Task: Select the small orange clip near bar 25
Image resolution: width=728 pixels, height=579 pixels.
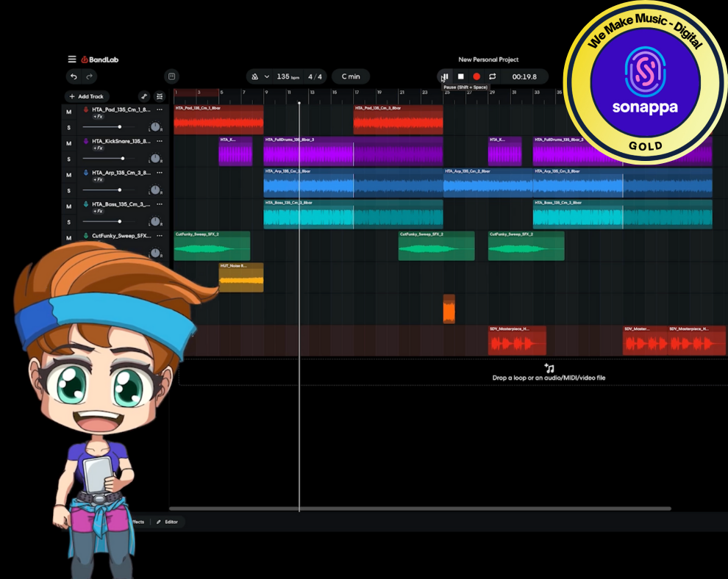Action: pos(449,309)
